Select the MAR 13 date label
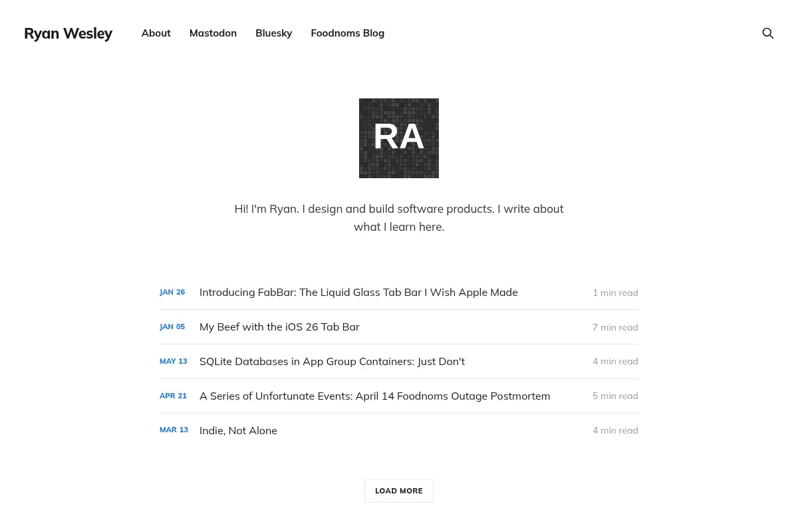Viewport: 798px width, 532px height. coord(174,430)
